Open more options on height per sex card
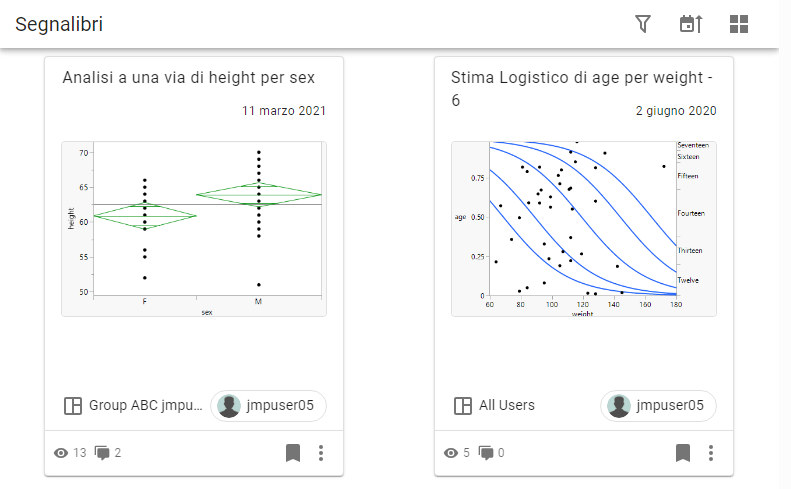 321,453
